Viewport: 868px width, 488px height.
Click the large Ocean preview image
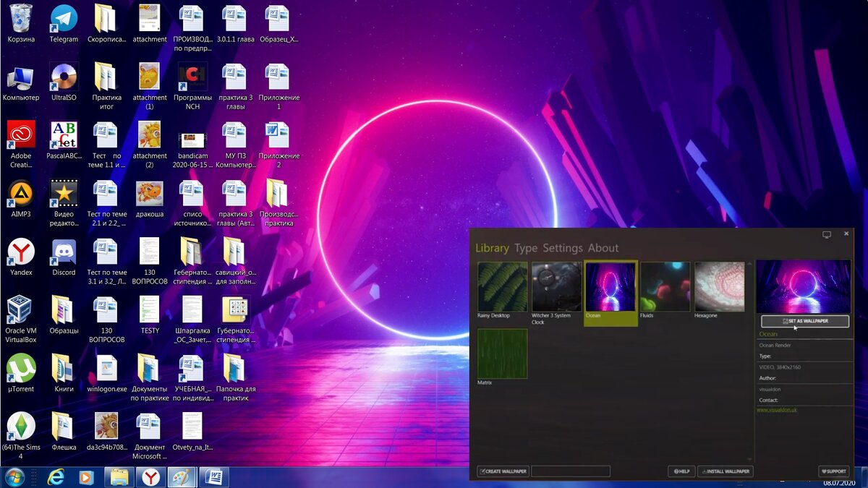click(803, 286)
